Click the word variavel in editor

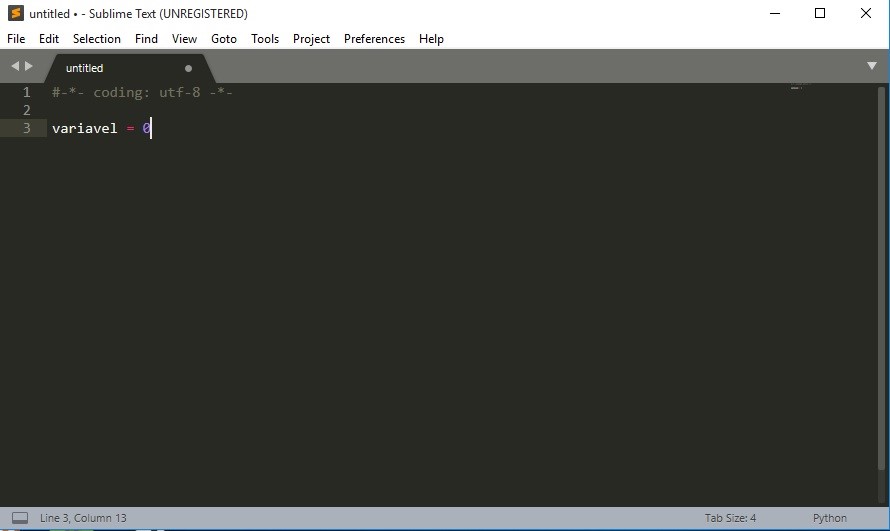85,128
